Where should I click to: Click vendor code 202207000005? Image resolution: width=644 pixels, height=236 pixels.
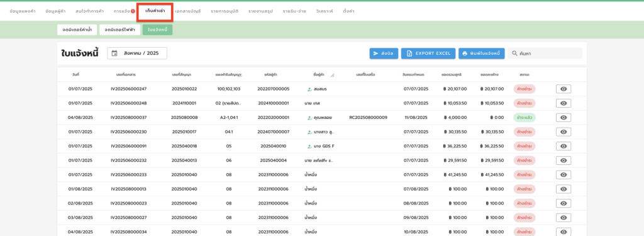[x=273, y=89]
